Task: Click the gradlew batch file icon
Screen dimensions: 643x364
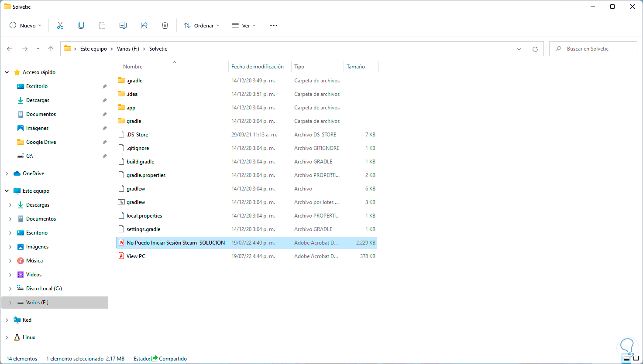Action: (121, 202)
